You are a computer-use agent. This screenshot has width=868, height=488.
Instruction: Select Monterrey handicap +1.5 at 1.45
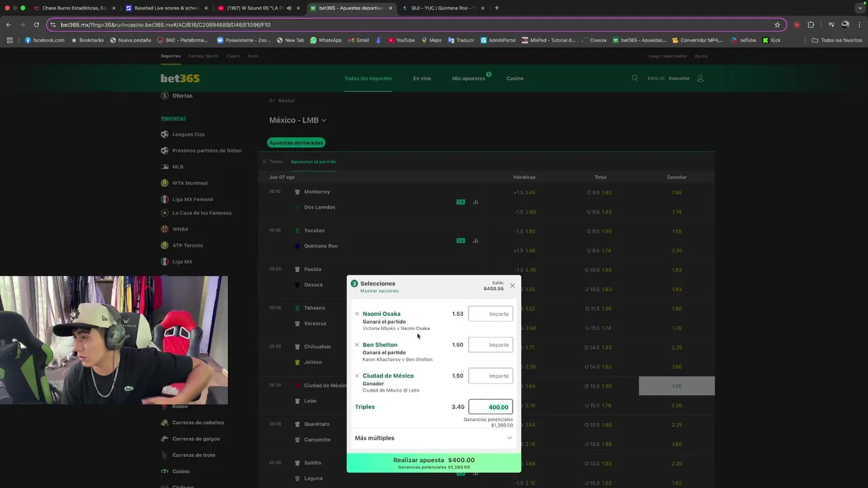(524, 192)
